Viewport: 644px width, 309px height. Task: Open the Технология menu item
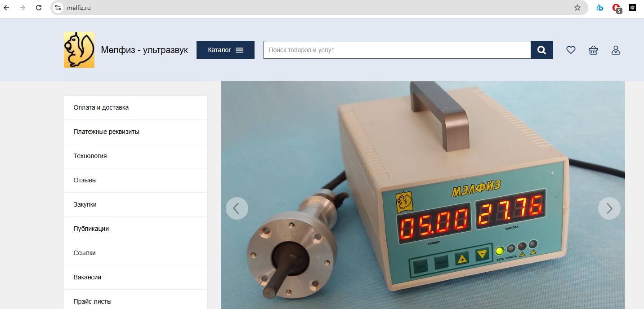(90, 156)
